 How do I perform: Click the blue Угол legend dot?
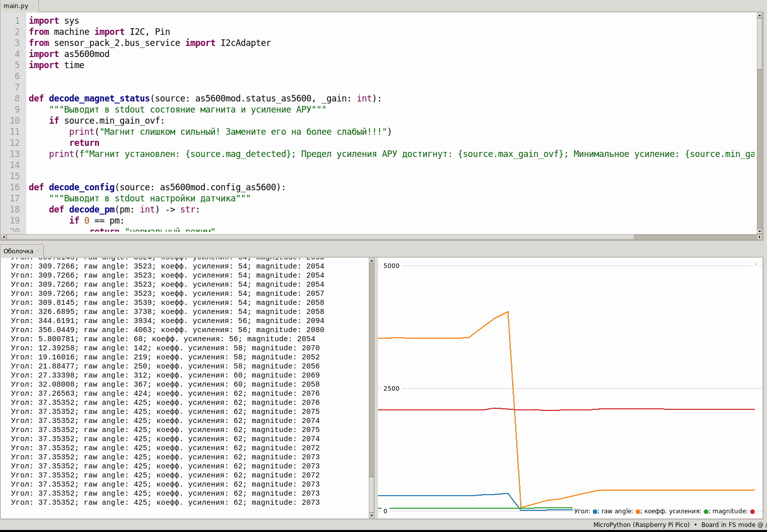(595, 511)
